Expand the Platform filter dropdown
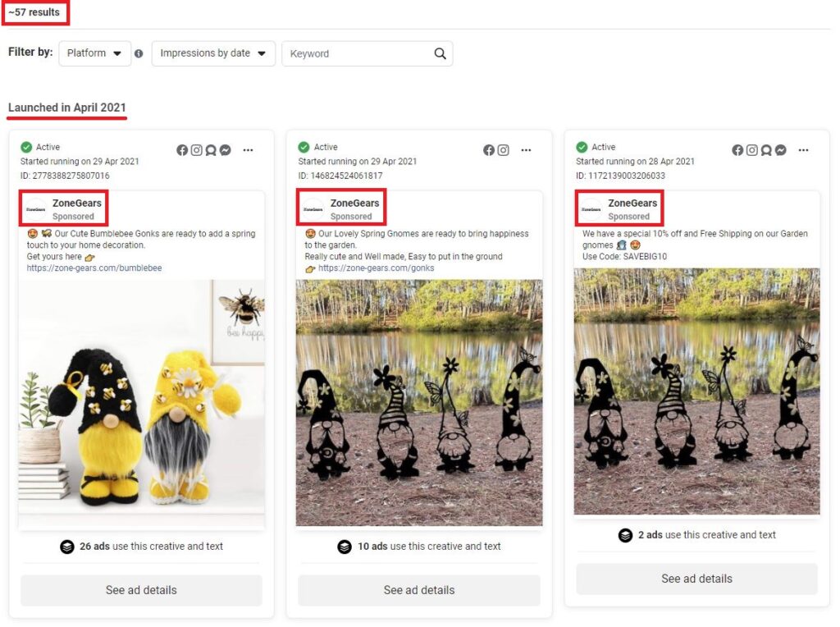 point(94,53)
